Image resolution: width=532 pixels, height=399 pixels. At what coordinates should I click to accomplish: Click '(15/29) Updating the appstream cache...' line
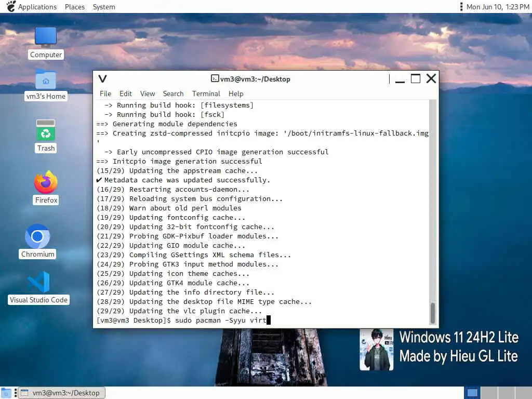(x=177, y=170)
